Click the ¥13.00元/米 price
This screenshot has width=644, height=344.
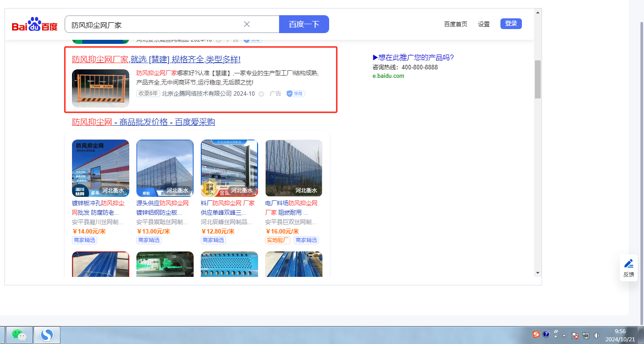[153, 231]
